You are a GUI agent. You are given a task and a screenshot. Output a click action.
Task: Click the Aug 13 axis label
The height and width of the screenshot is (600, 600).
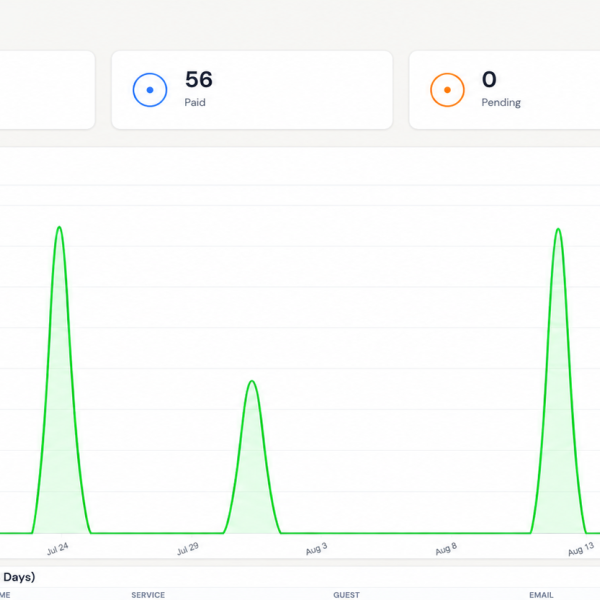tap(581, 549)
